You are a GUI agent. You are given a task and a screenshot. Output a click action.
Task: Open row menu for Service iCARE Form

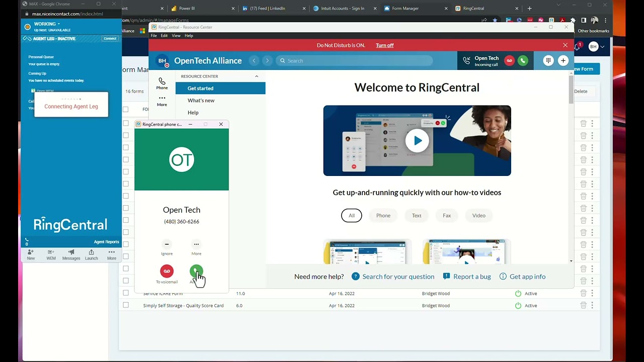coord(592,293)
